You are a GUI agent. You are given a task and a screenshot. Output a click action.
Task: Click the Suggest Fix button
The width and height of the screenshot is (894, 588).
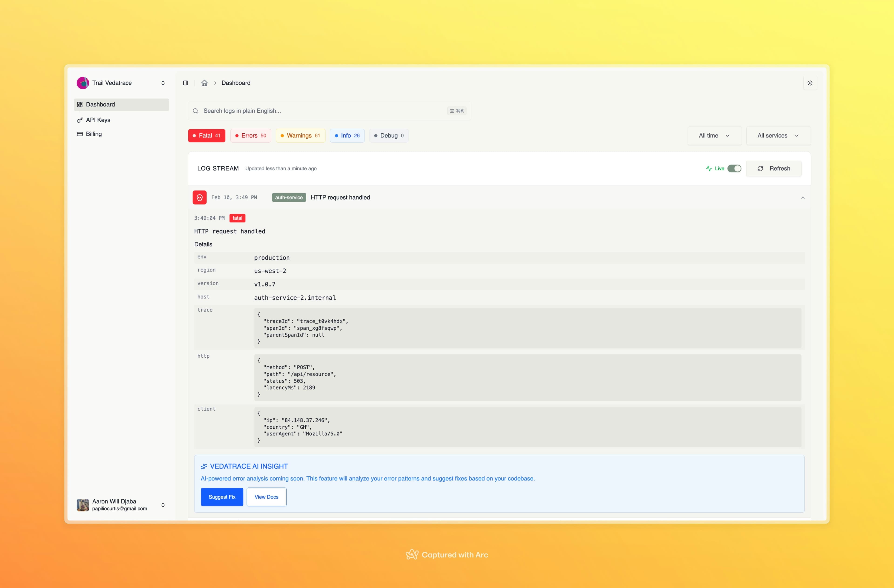222,497
